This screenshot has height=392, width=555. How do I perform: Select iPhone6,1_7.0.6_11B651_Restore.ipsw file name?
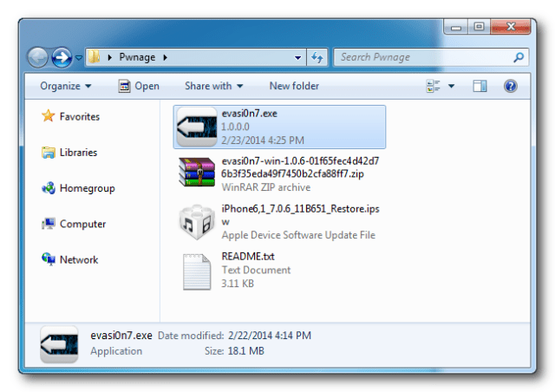(300, 215)
